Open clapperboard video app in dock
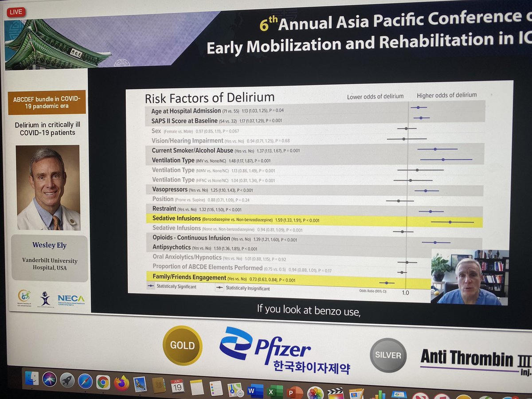This screenshot has height=399, width=532. (336, 394)
